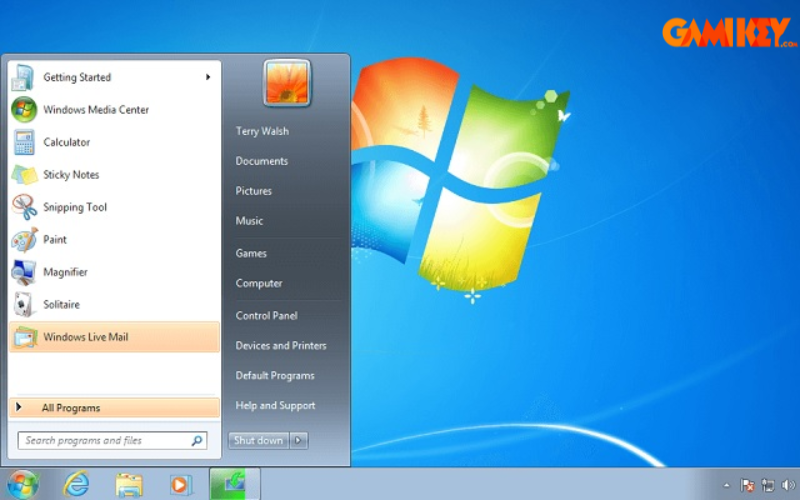This screenshot has height=500, width=800.
Task: Launch Magnifier from its icon
Action: [x=24, y=272]
